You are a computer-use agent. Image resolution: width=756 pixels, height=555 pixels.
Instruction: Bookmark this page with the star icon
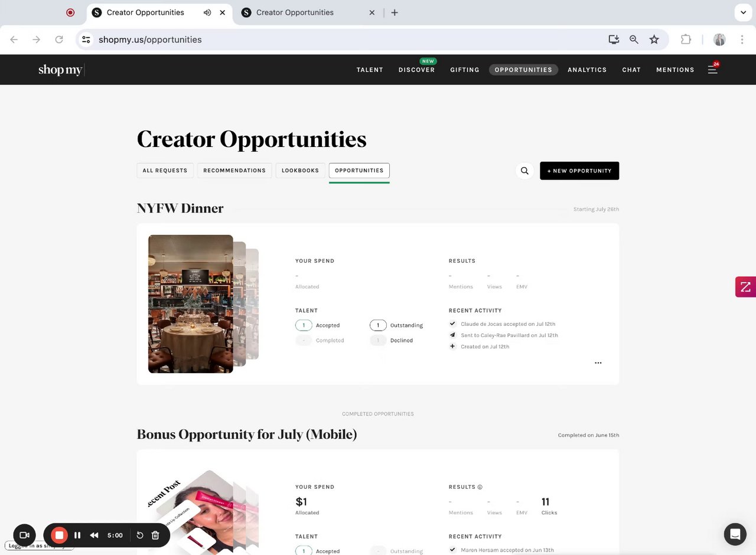(654, 40)
